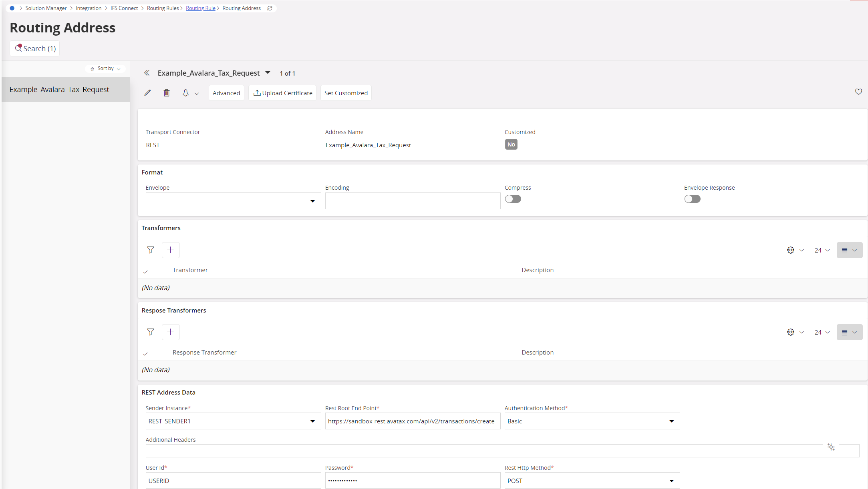Select all rows checkmark in Transformers table
The width and height of the screenshot is (868, 489).
coord(145,272)
